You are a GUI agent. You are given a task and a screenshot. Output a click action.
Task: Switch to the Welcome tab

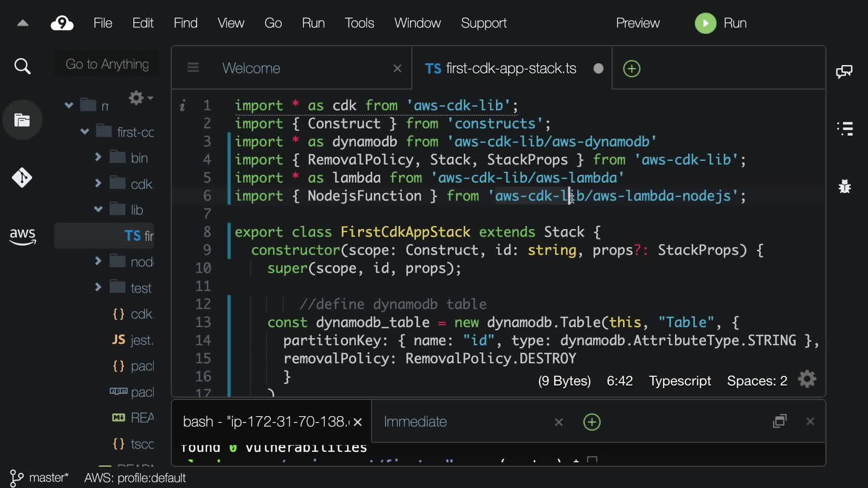pos(251,68)
